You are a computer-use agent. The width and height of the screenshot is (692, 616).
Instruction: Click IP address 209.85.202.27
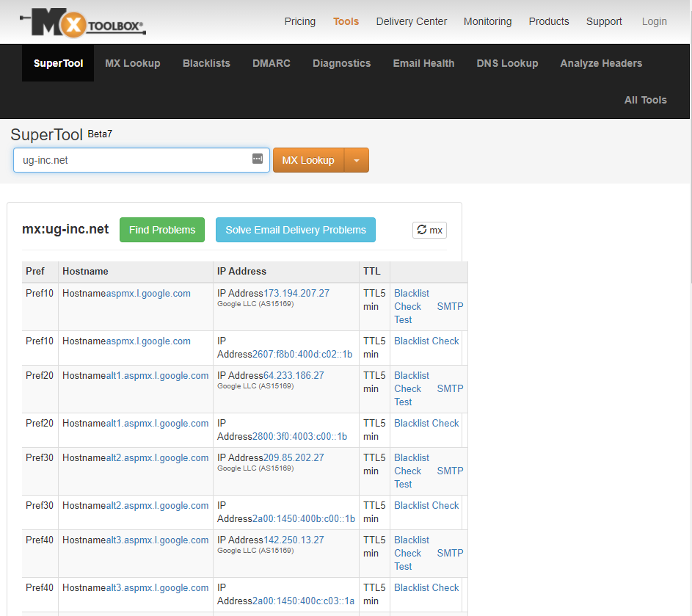[x=294, y=457]
